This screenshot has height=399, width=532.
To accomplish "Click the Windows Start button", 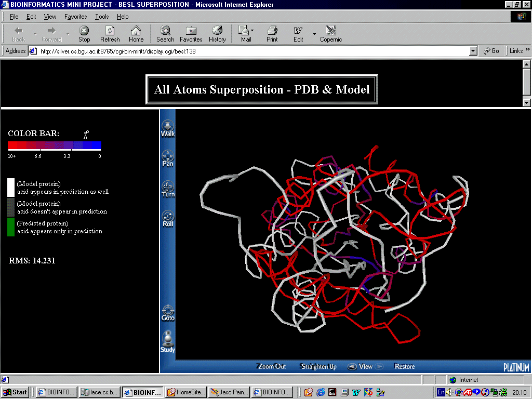I will point(15,392).
